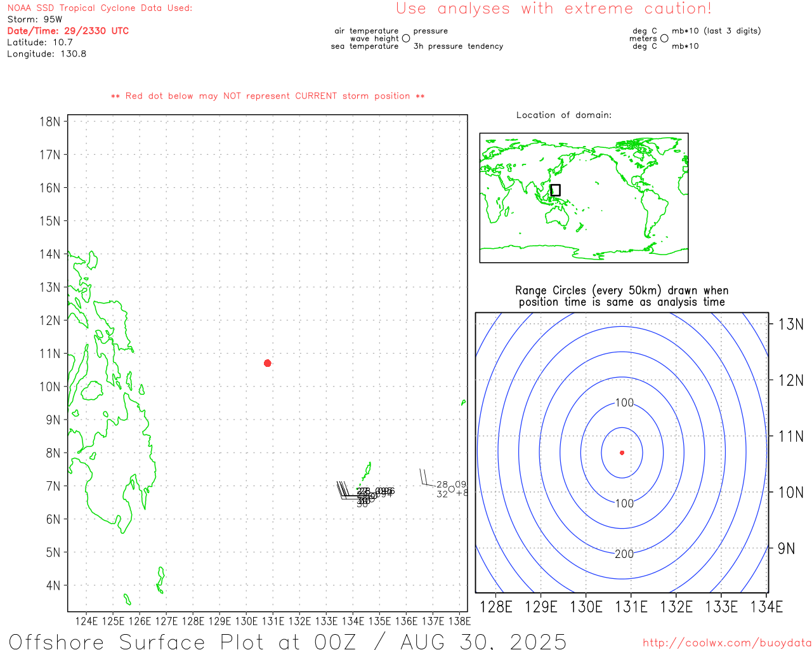Click the '128E' label under range circles plot
The width and height of the screenshot is (812, 650).
[x=495, y=607]
